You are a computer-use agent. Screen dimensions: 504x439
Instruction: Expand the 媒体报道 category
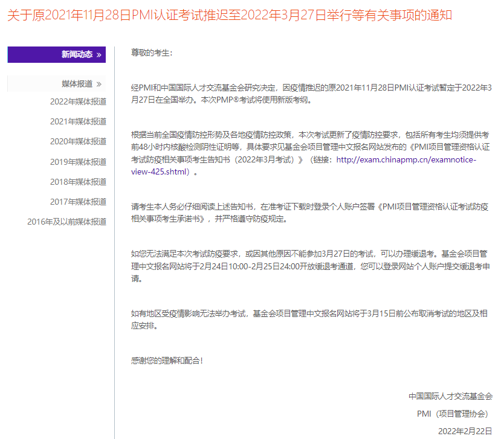pos(77,84)
